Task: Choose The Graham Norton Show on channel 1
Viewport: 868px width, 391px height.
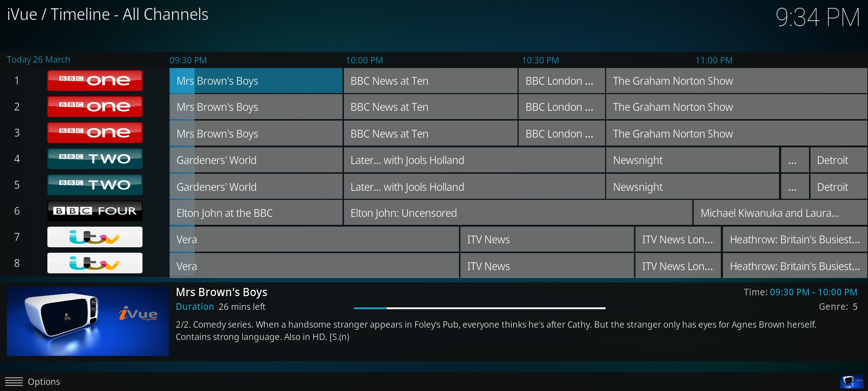Action: pyautogui.click(x=736, y=81)
